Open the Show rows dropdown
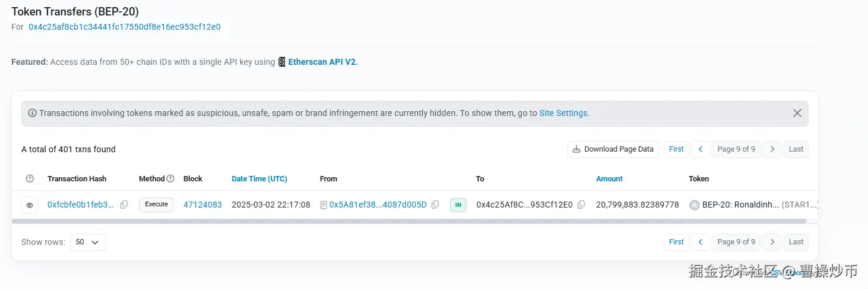The height and width of the screenshot is (289, 868). click(x=88, y=242)
